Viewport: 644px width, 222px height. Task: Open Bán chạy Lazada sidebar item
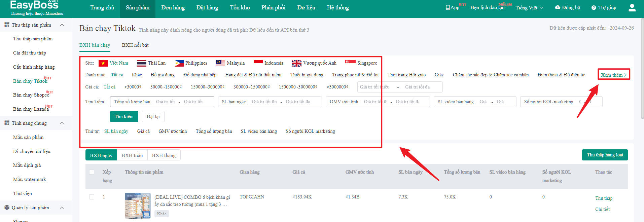31,109
